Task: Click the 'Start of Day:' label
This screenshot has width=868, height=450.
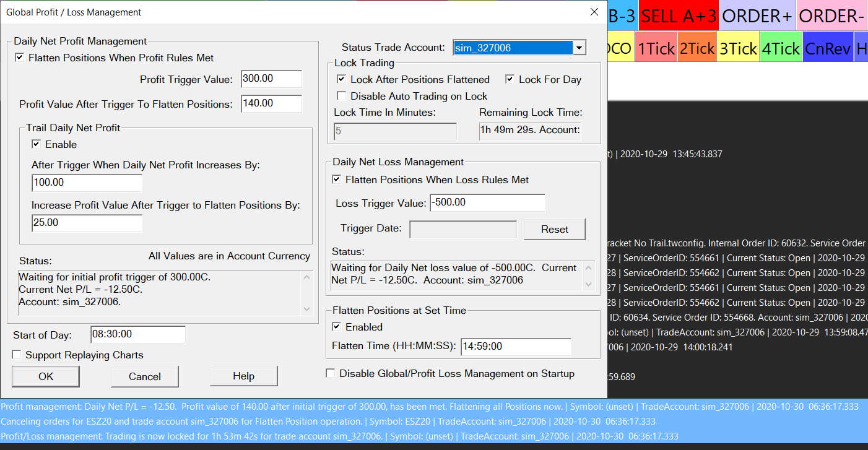Action: click(43, 335)
